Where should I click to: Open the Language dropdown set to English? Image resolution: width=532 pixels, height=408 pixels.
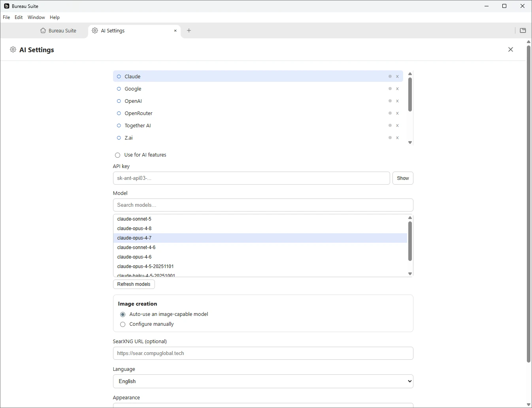[x=263, y=381]
